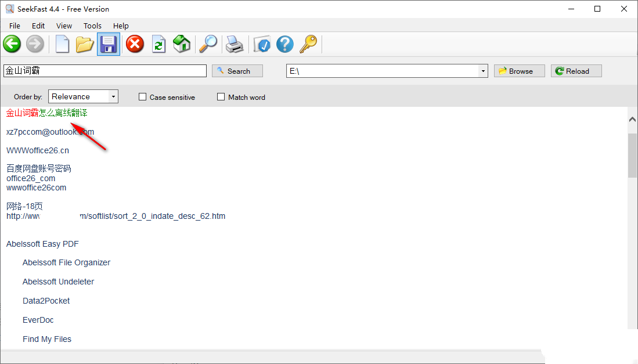This screenshot has height=364, width=638.
Task: Click the Reload button
Action: point(576,71)
